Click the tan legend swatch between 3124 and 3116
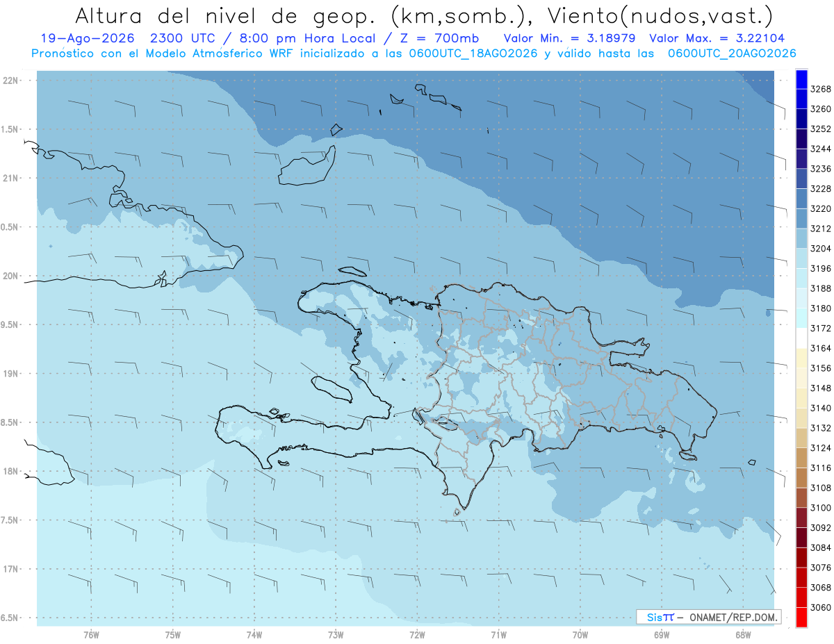 801,458
